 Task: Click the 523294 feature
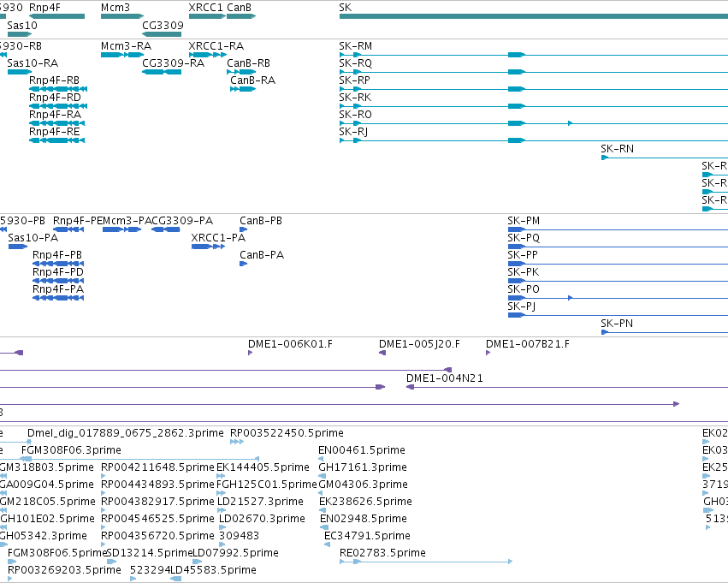coord(133,580)
